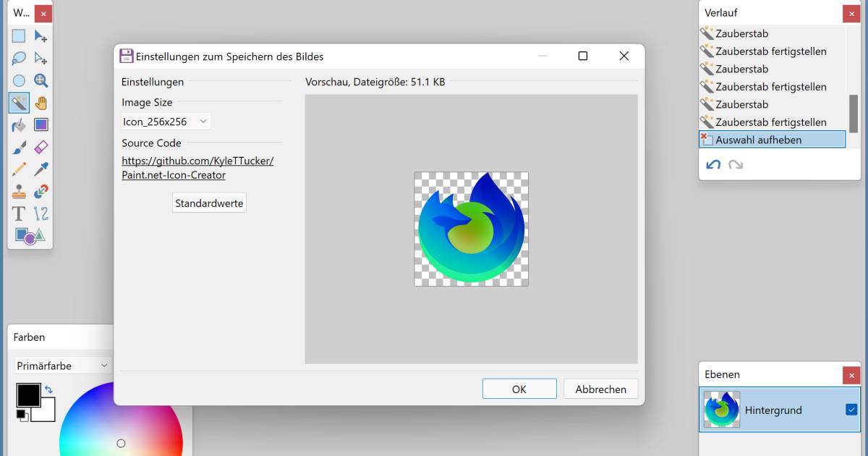Activate the Paintbrush tool
The height and width of the screenshot is (456, 868).
[19, 147]
